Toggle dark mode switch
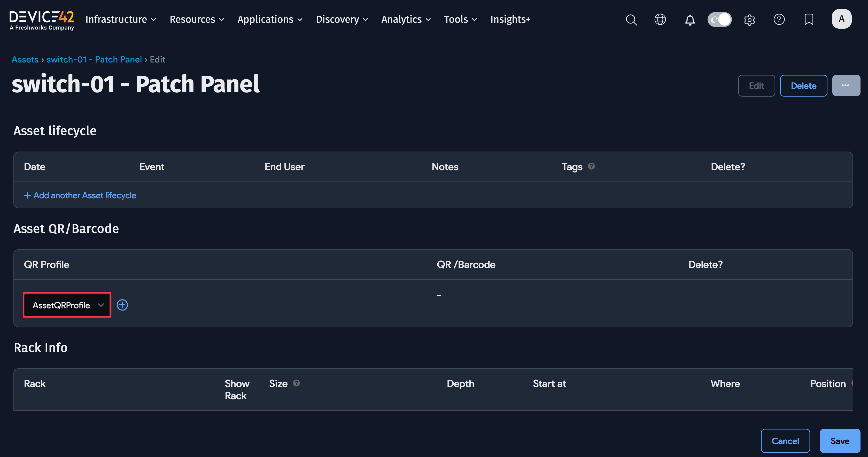The image size is (868, 457). tap(719, 20)
